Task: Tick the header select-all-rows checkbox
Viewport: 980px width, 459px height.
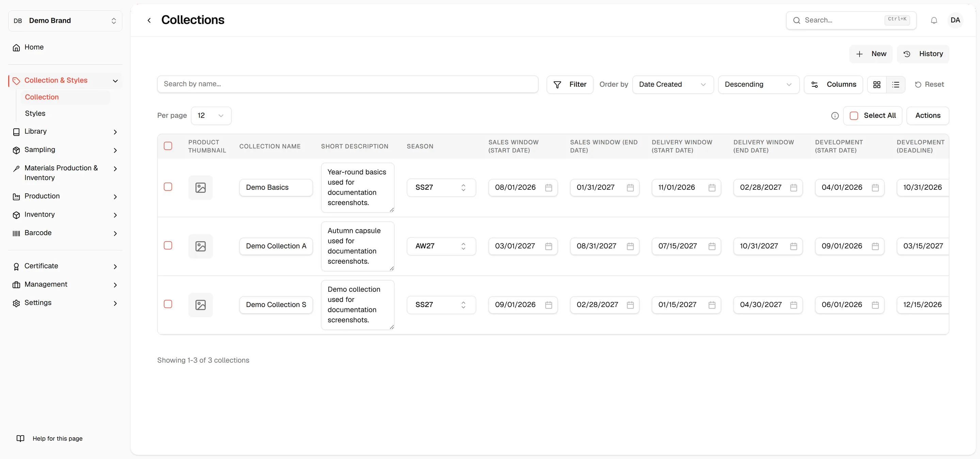Action: pyautogui.click(x=168, y=146)
